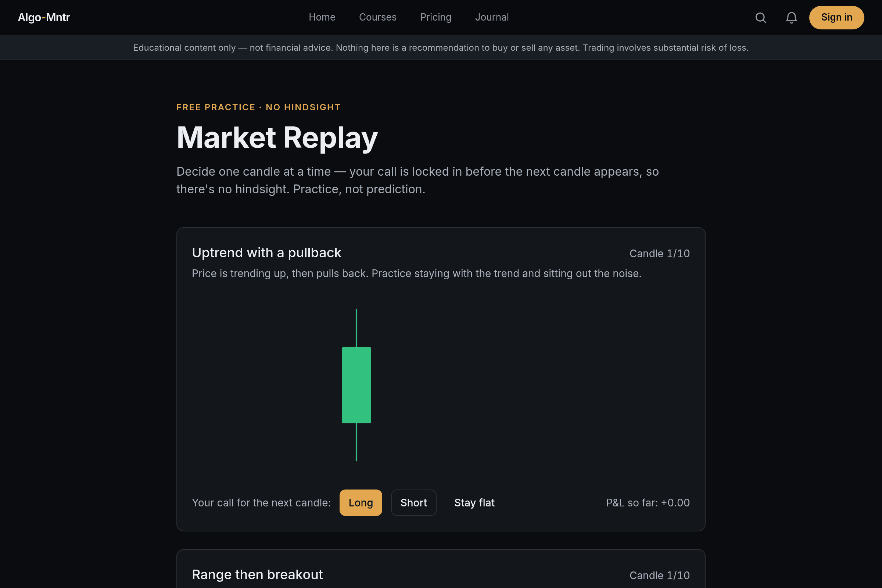The width and height of the screenshot is (882, 588).
Task: Click the Sign in button
Action: point(836,18)
